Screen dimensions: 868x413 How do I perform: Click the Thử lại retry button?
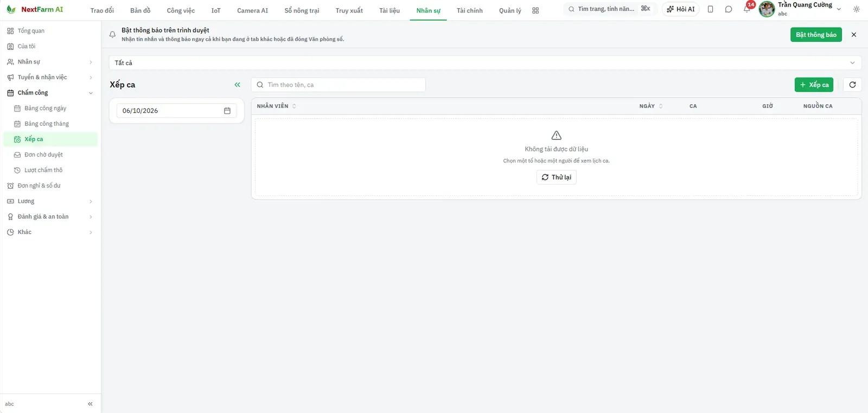pyautogui.click(x=556, y=177)
